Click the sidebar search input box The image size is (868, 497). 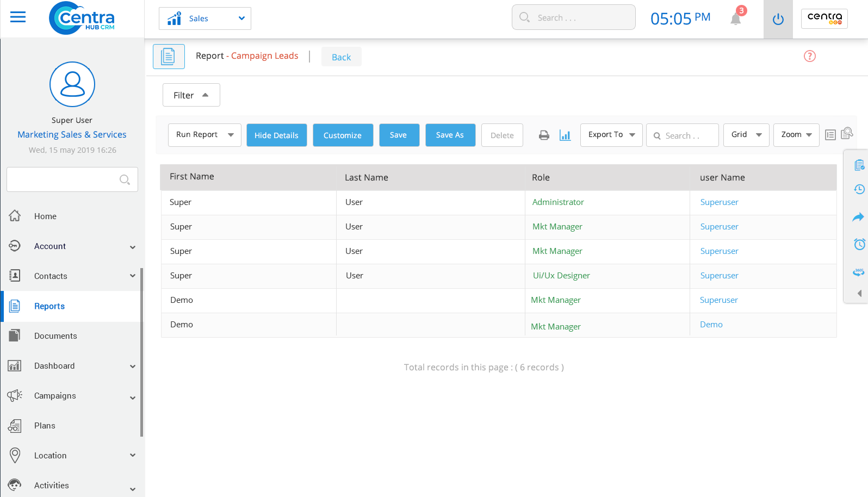[x=72, y=179]
